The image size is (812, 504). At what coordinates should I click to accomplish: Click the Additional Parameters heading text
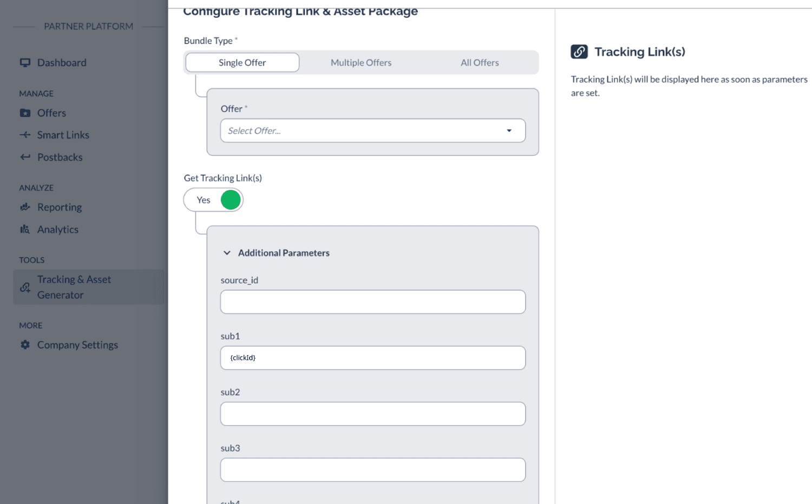click(284, 253)
